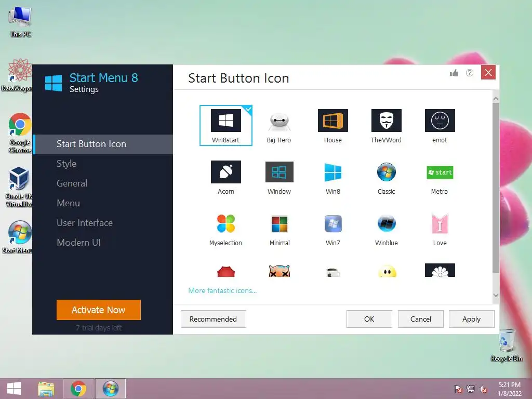Choose the orange cat face icon
Image resolution: width=532 pixels, height=399 pixels.
(279, 271)
